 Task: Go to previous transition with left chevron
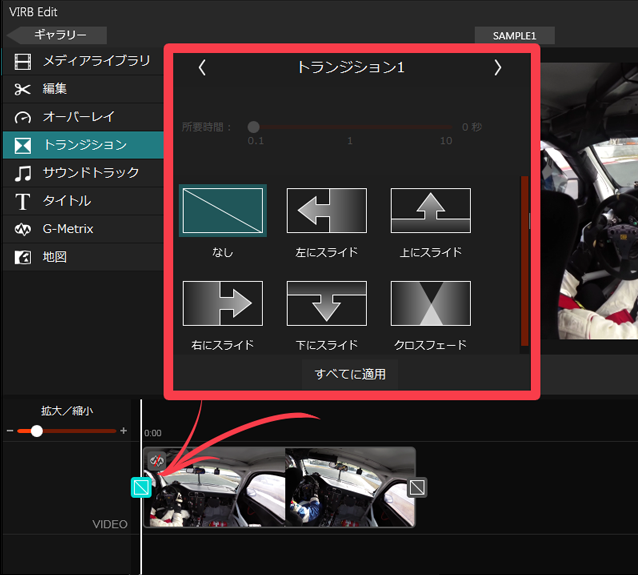202,68
